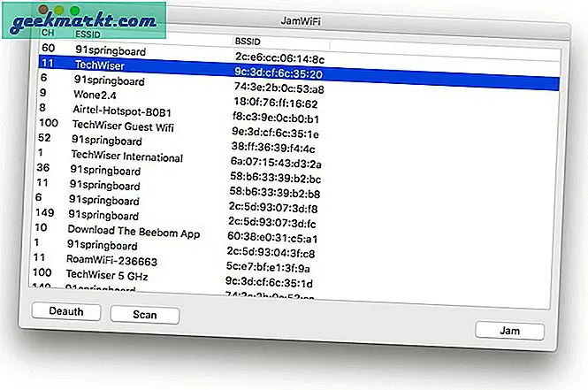Start a new Scan

pos(145,314)
